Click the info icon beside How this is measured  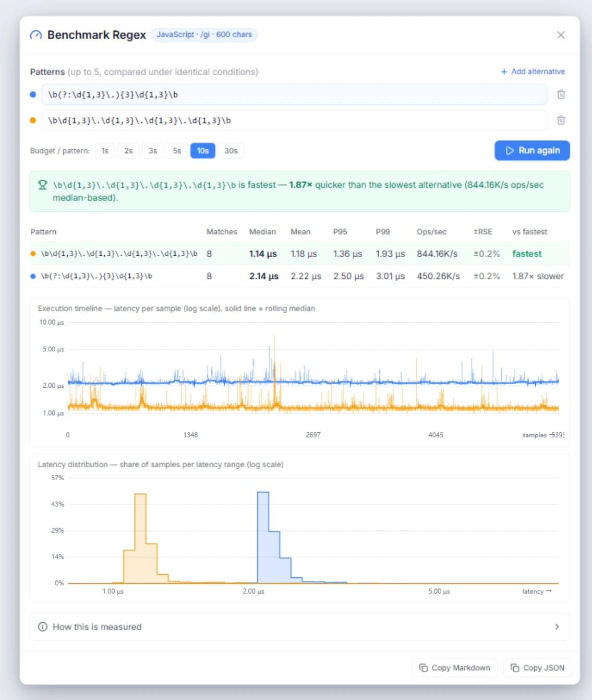43,627
